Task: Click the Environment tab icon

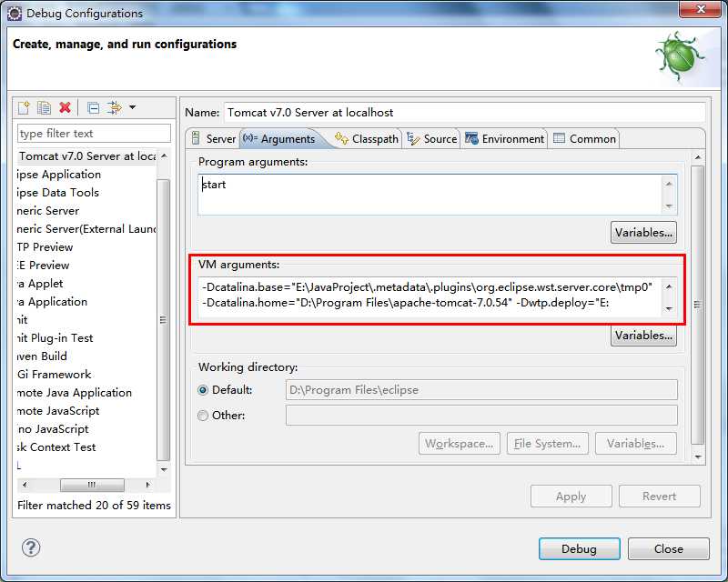Action: (471, 138)
